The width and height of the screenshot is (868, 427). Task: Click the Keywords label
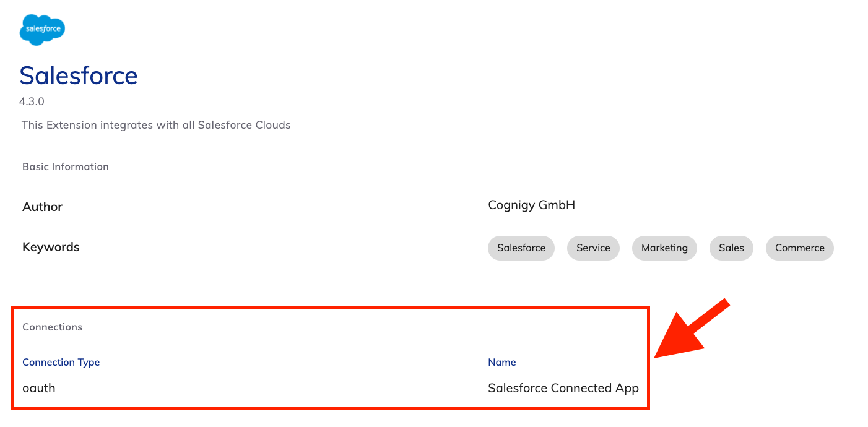[51, 247]
